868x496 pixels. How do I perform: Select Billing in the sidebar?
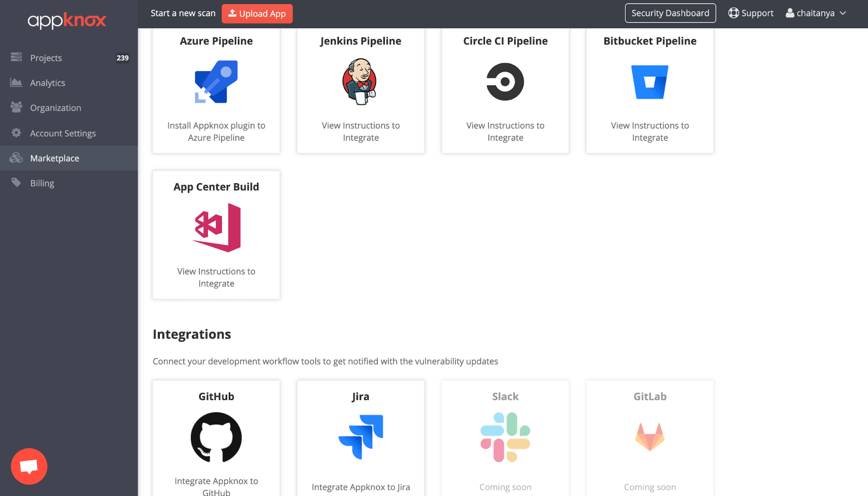click(x=42, y=183)
